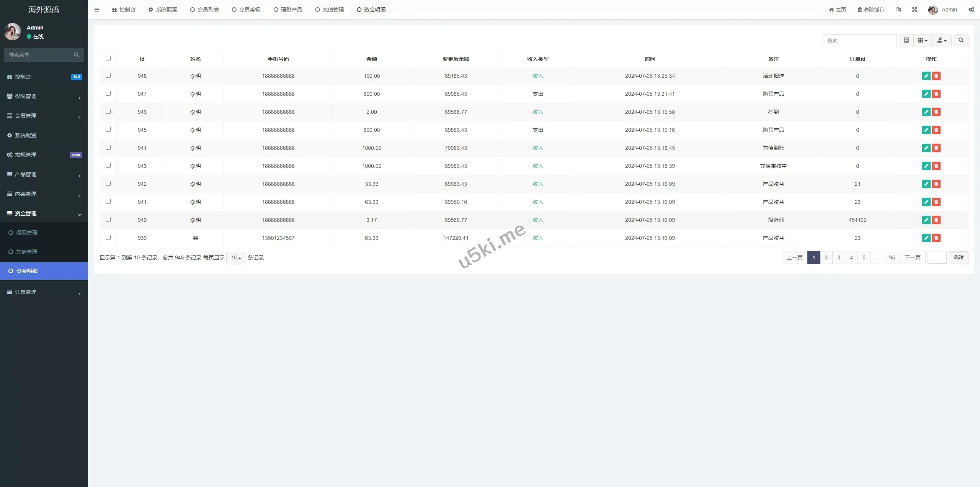Select the checkbox for record 939
The image size is (980, 487).
(x=108, y=238)
